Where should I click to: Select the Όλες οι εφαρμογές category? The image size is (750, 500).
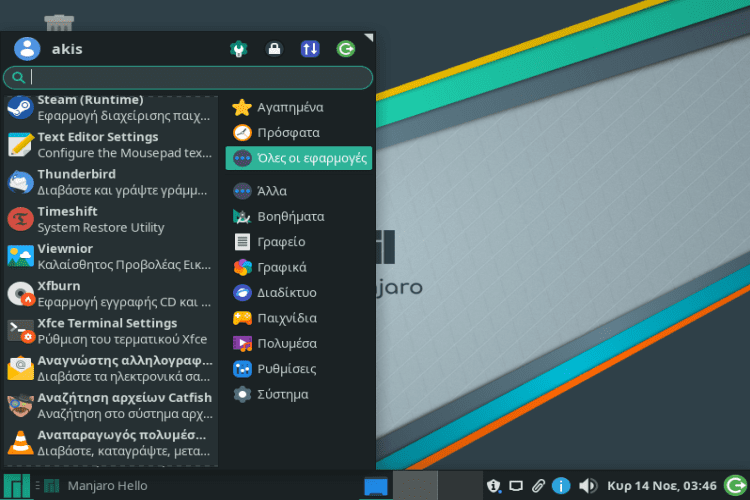299,158
